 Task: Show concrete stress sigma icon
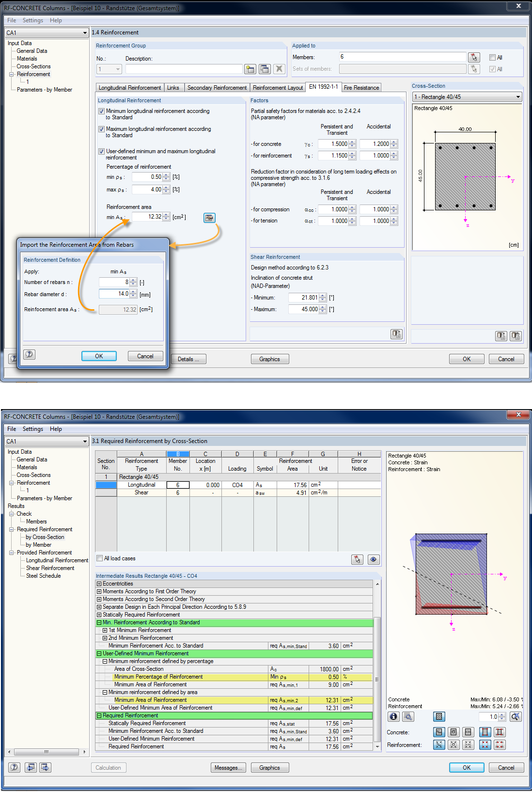pyautogui.click(x=454, y=732)
